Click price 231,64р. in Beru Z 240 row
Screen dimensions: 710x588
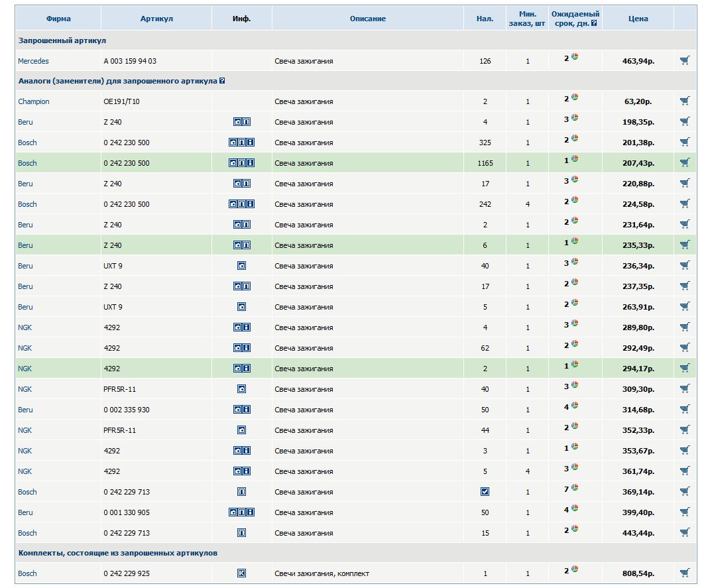click(638, 225)
